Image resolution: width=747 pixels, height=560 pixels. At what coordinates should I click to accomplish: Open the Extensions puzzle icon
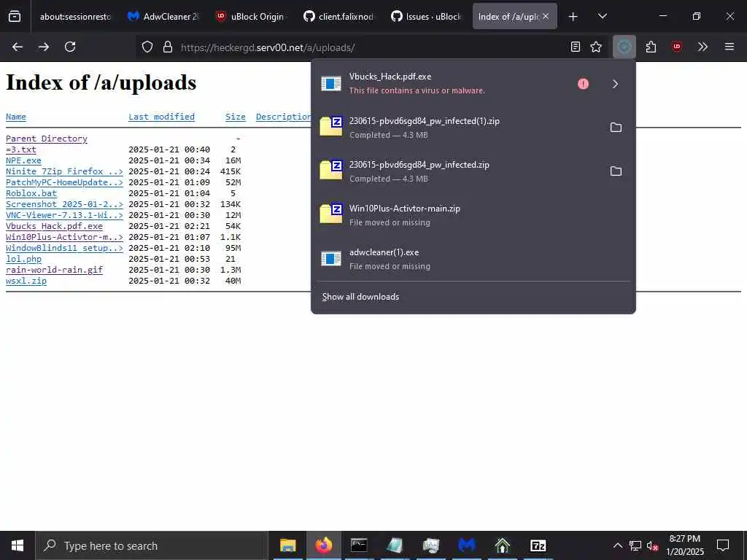click(651, 47)
